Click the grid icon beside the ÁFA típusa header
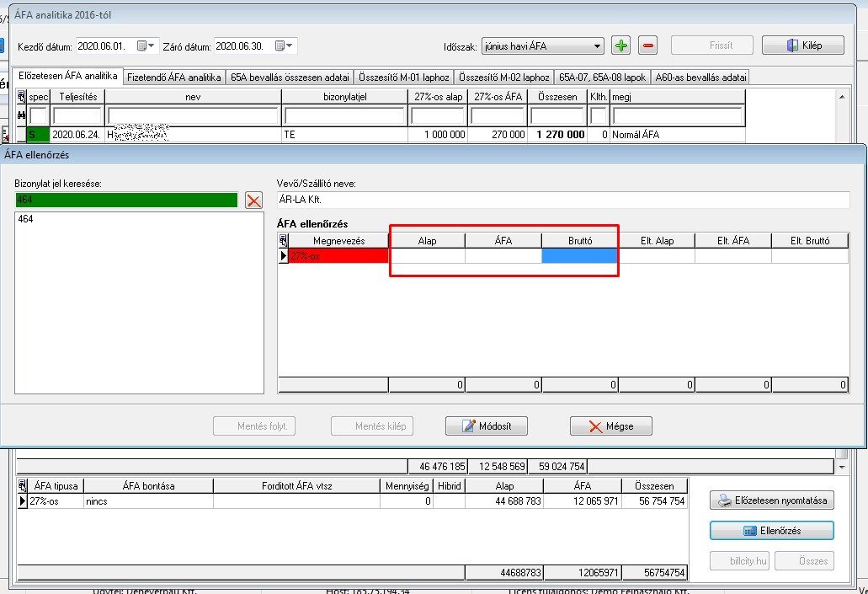 22,486
